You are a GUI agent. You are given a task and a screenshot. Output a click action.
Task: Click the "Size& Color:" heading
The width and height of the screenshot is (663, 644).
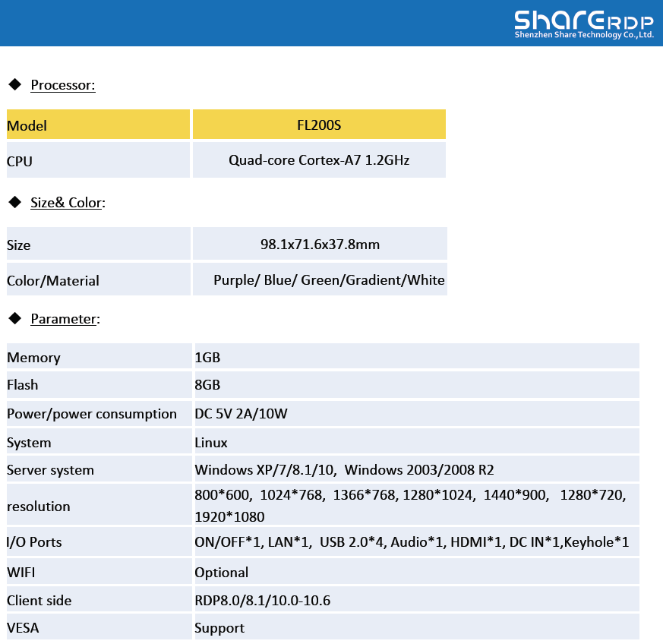[68, 203]
